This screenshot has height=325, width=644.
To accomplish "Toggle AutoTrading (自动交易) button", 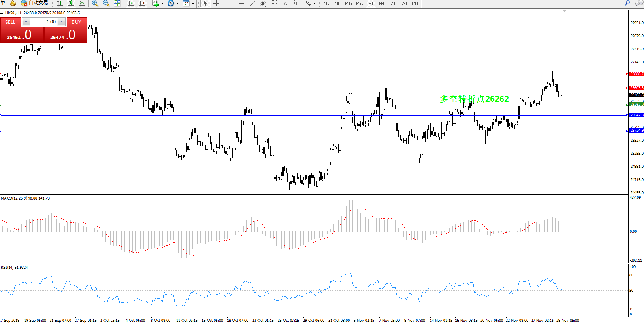I will point(35,3).
